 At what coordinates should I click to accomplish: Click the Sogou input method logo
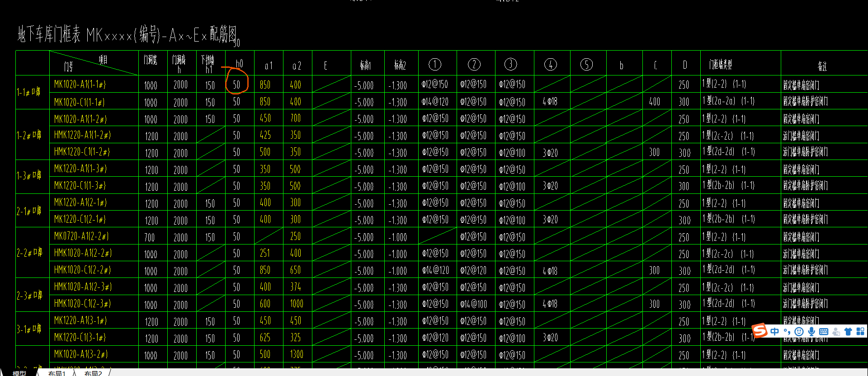coord(760,330)
